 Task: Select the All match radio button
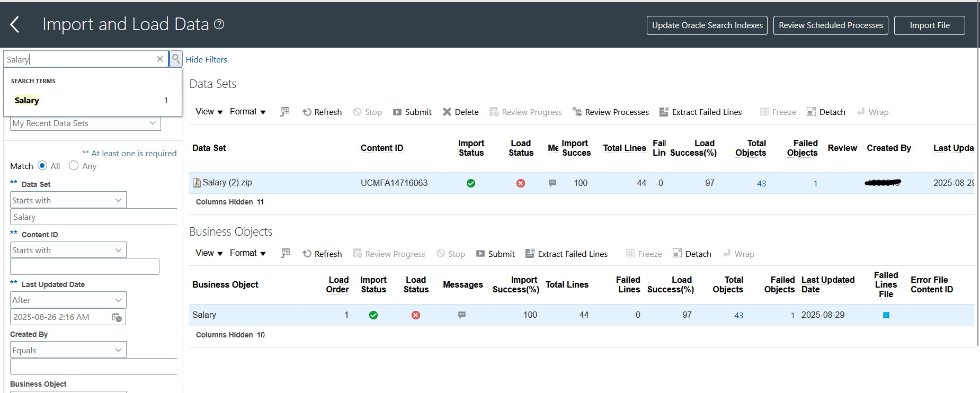(x=42, y=166)
